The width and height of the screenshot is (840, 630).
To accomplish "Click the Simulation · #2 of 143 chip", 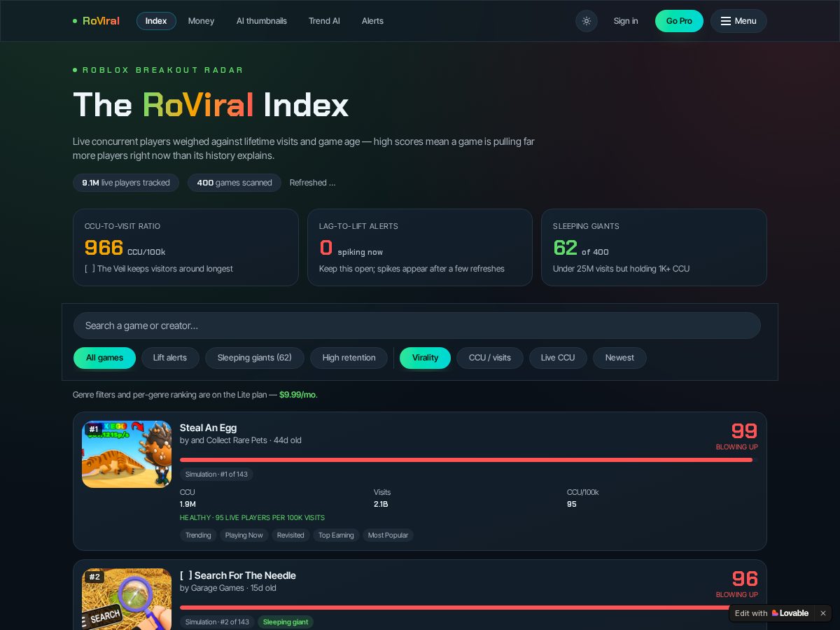I will pos(217,622).
